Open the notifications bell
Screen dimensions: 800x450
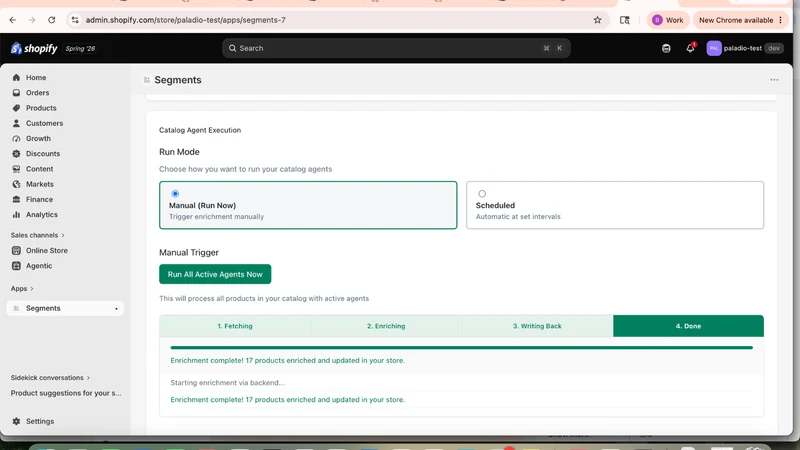click(690, 48)
